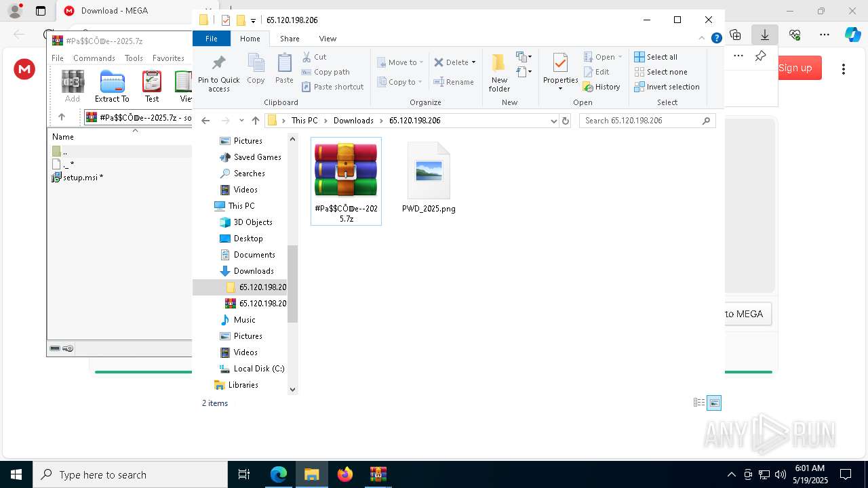Viewport: 868px width, 488px height.
Task: Open Quick Access Toolbar customize dropdown
Action: [253, 21]
